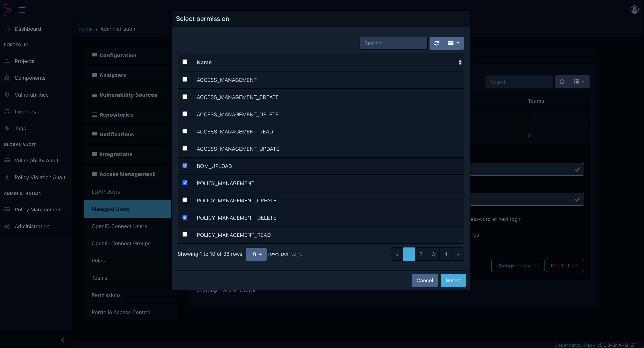Click the Administration gears icon
Viewport: 644px width, 348px height.
(x=7, y=226)
